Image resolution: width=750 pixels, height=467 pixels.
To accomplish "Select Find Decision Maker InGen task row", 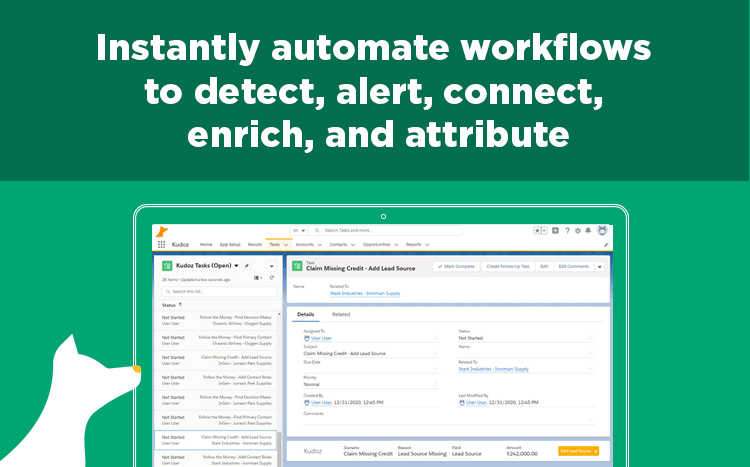I will pos(216,400).
